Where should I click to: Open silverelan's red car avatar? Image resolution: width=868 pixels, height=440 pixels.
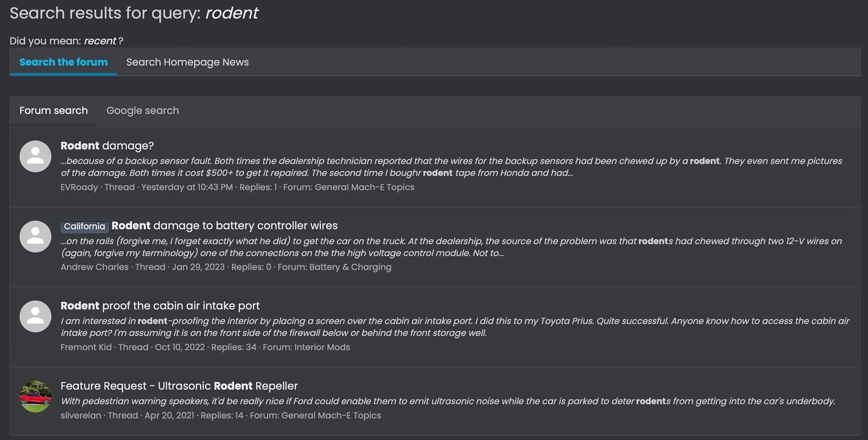[35, 397]
